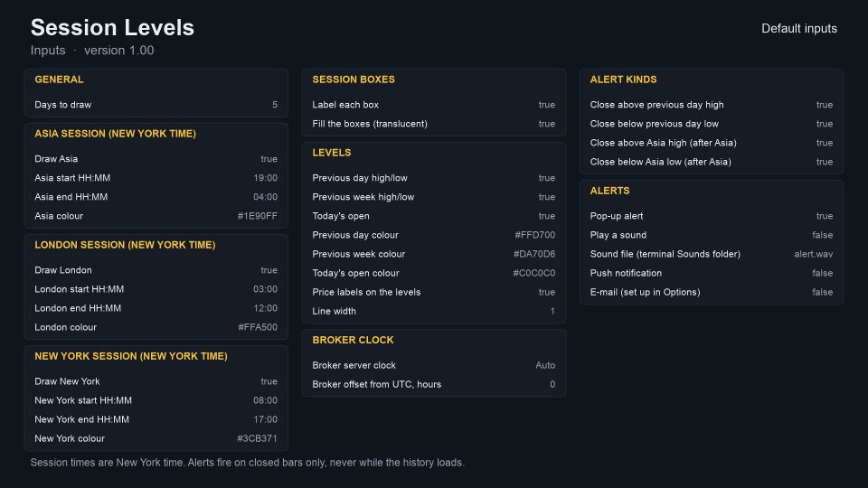Click Close below previous day low value
The image size is (868, 488).
825,124
